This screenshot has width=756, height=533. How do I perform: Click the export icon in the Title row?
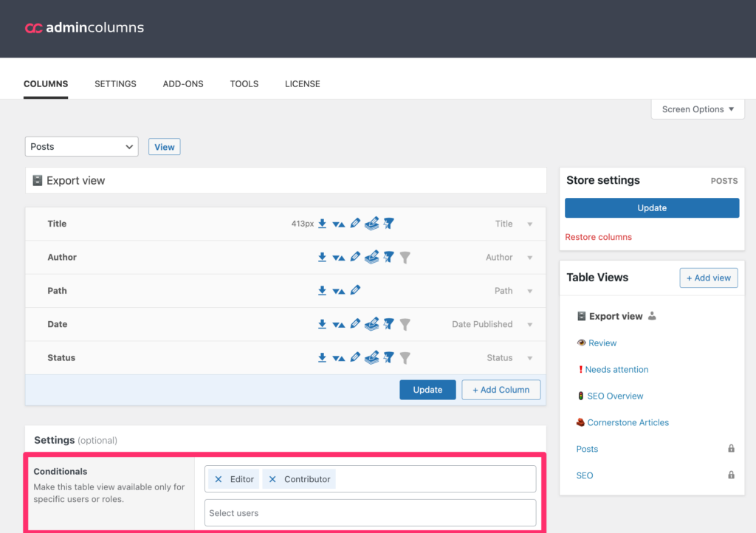click(x=322, y=224)
